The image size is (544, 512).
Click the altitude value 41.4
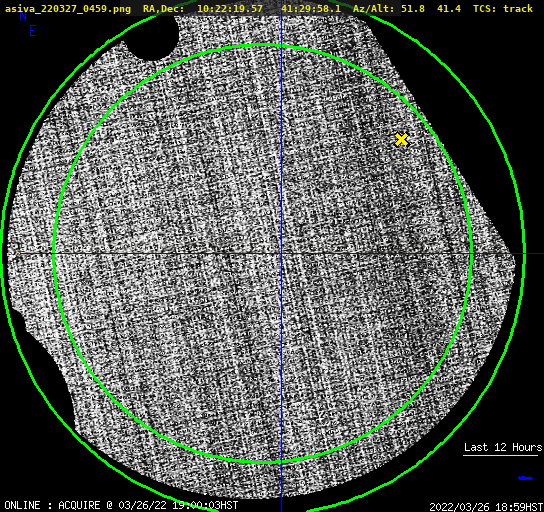click(x=449, y=8)
